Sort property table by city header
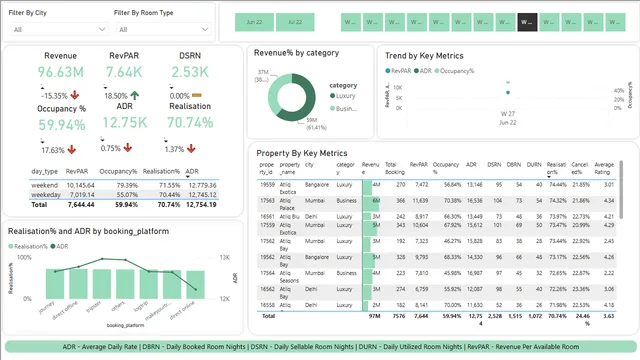Viewport: 640px width, 360px height. (x=309, y=164)
